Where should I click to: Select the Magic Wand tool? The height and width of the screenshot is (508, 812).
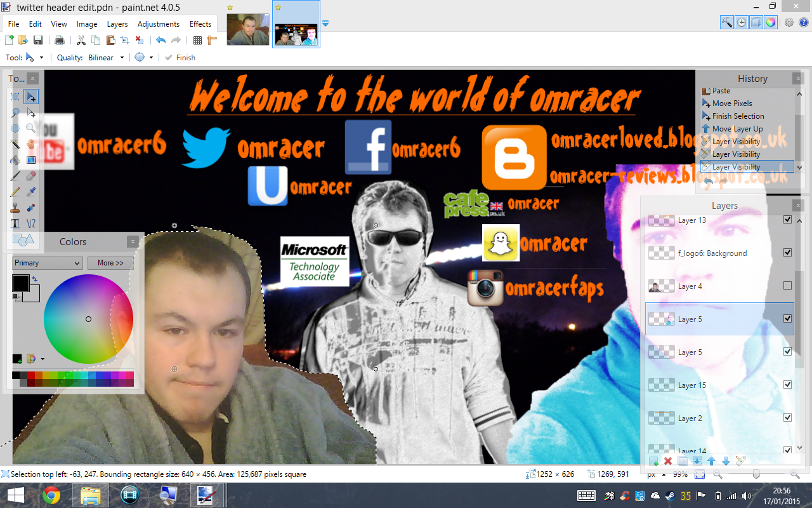tap(16, 144)
